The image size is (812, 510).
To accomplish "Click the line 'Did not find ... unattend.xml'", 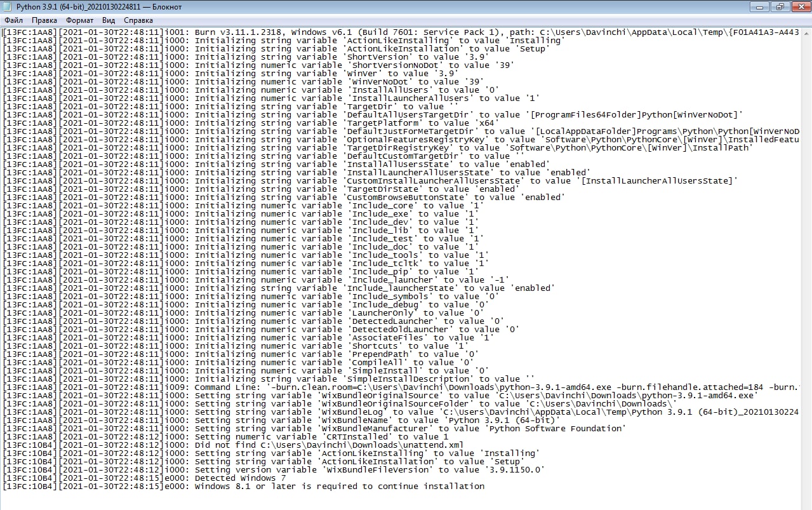I will point(233,445).
